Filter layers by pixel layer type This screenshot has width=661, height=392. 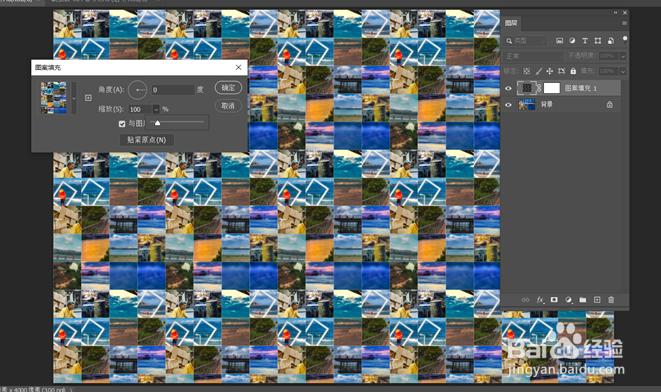559,41
